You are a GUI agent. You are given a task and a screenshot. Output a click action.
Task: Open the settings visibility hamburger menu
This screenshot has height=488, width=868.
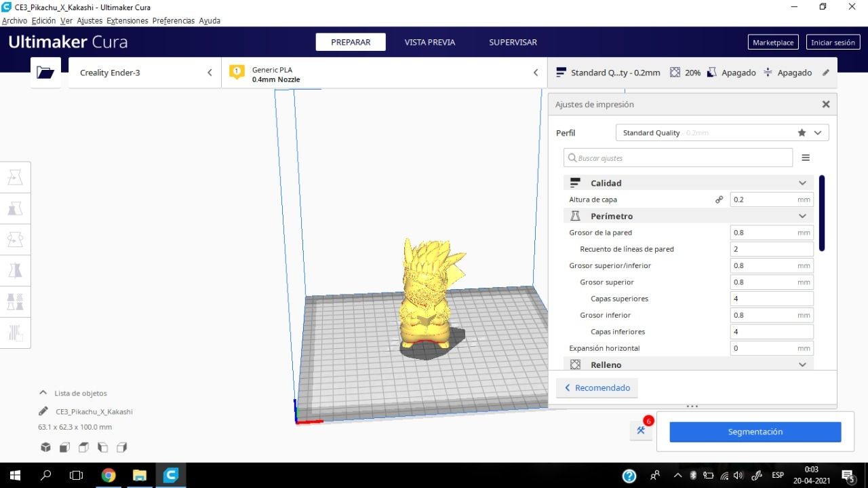click(806, 157)
